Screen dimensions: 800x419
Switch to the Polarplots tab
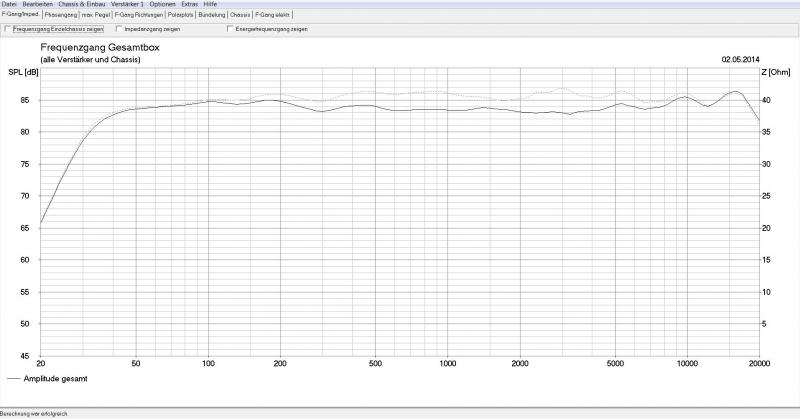click(x=181, y=15)
